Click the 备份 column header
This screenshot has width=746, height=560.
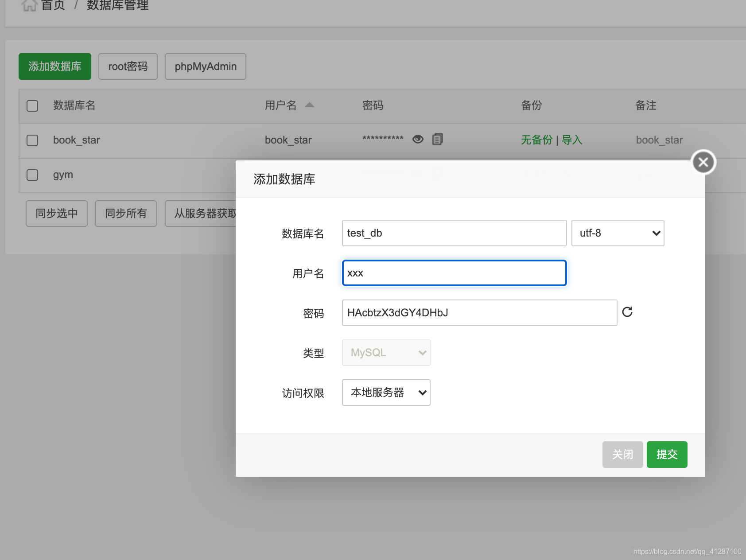[532, 105]
